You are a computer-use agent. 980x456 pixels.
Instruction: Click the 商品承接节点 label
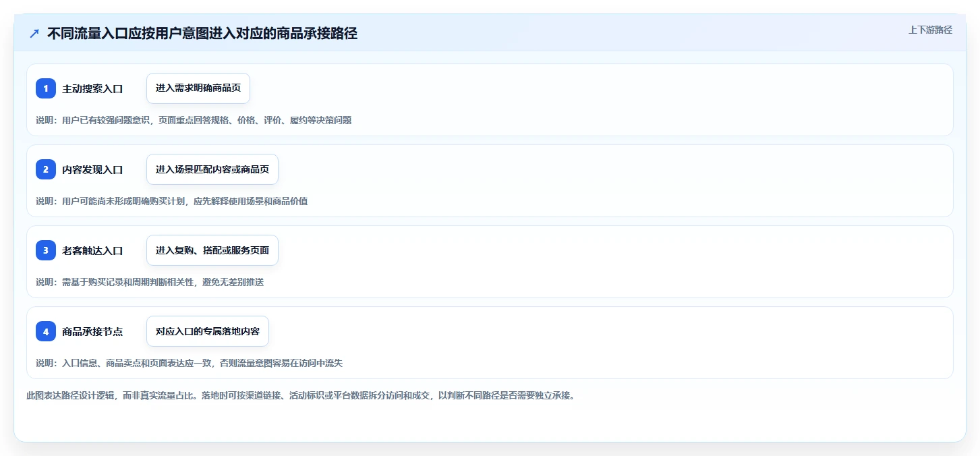[92, 331]
